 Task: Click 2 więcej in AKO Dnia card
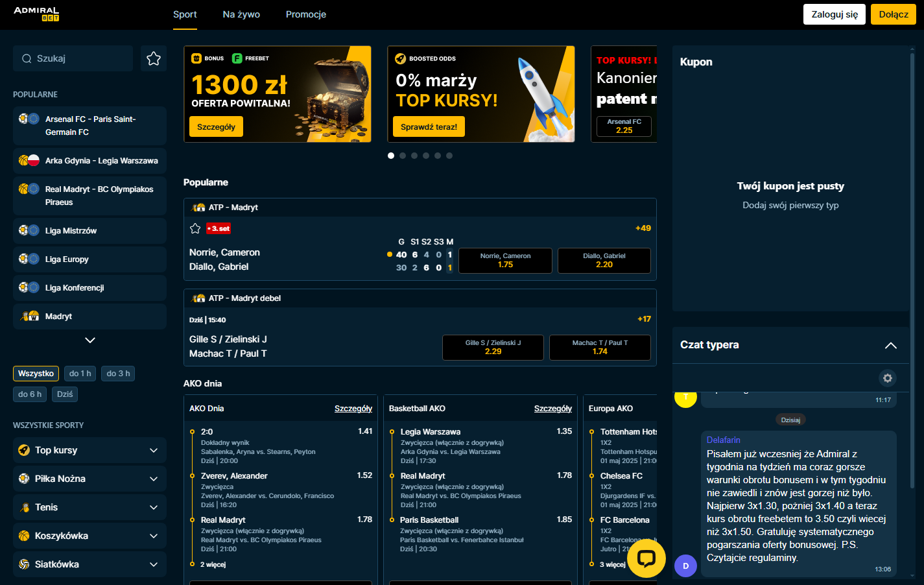(213, 565)
